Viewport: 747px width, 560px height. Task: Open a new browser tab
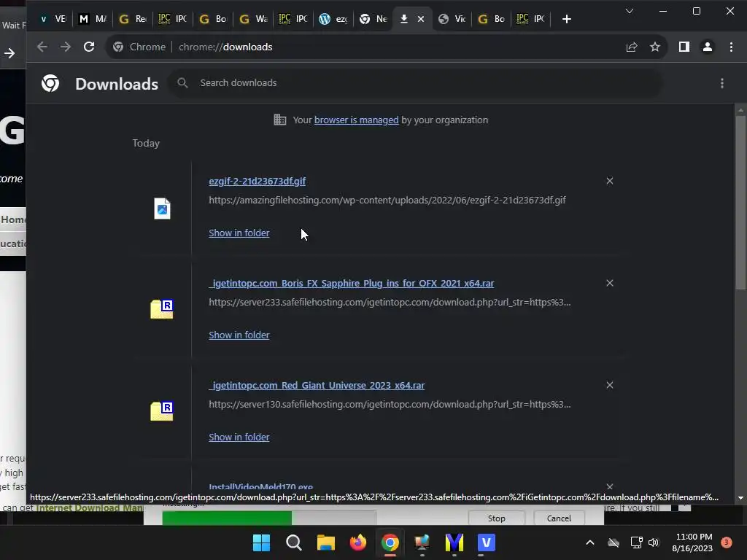click(566, 19)
